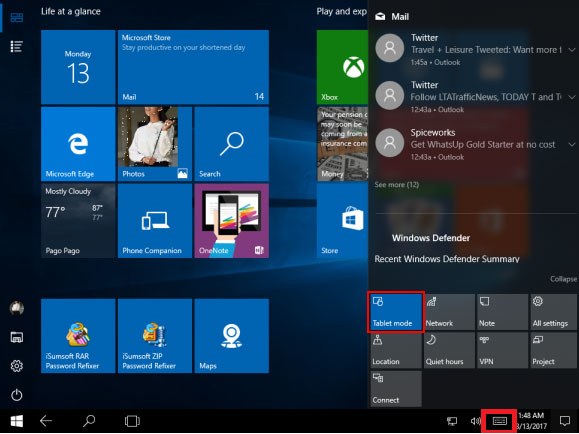The image size is (579, 434).
Task: Open Follow LTATrafficNews notification
Action: 469,97
